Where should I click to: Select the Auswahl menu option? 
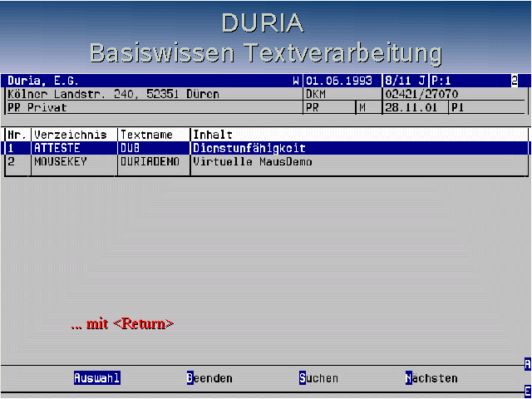97,377
